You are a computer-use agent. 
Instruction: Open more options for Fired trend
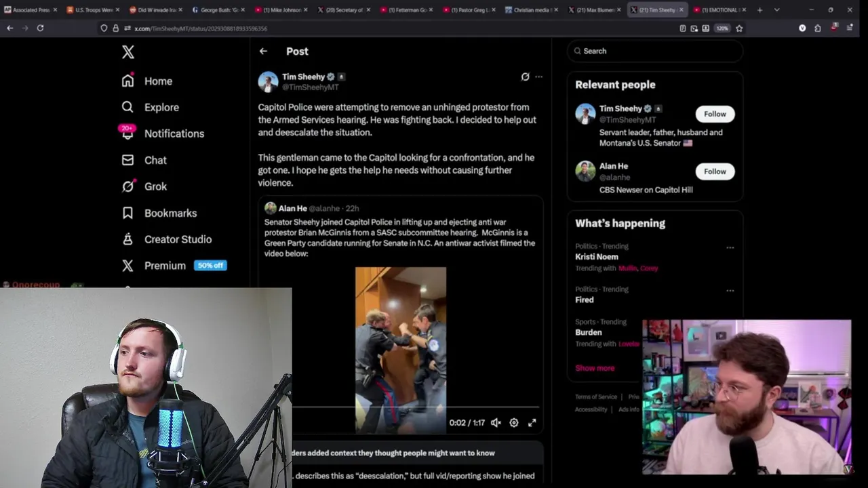[x=730, y=290]
